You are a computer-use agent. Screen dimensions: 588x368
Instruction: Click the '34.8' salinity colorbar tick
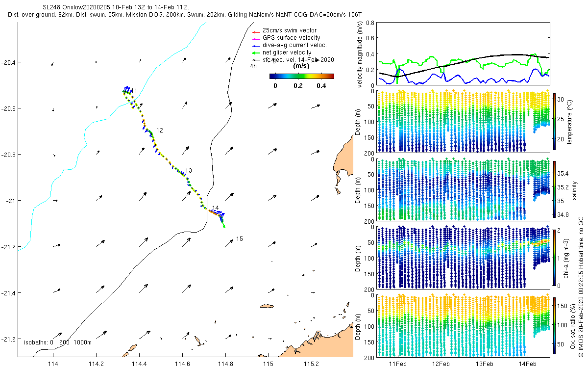tap(564, 214)
